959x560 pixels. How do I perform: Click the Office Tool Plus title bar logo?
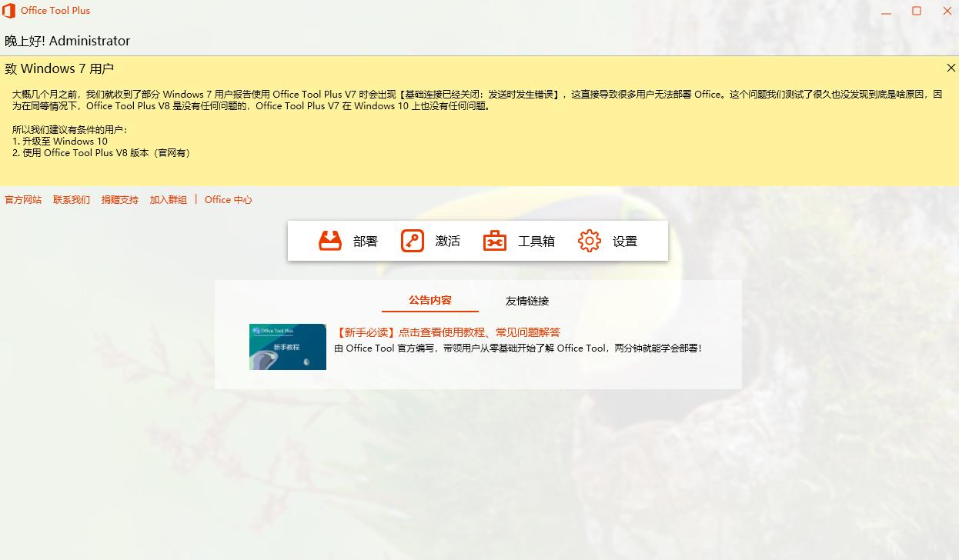(8, 11)
